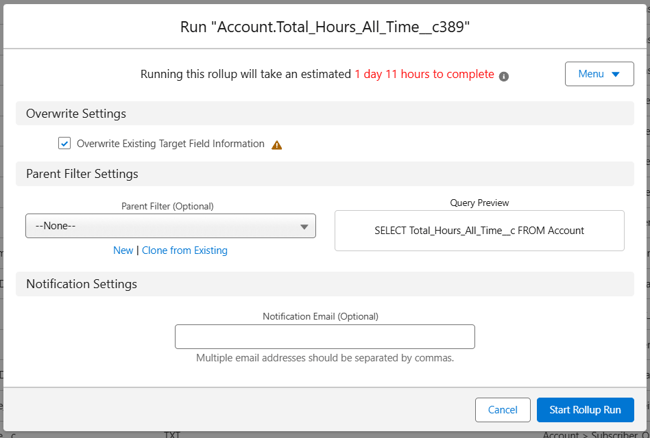This screenshot has width=650, height=438.
Task: Click the Clone from Existing link
Action: [184, 250]
